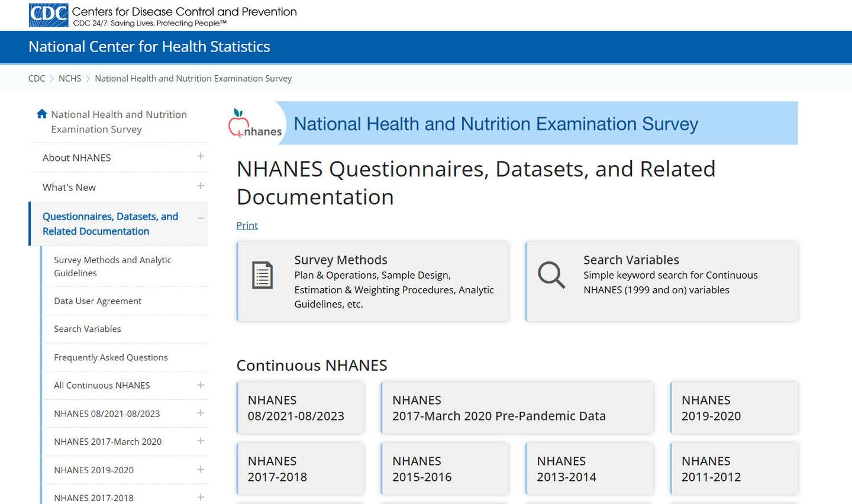852x504 pixels.
Task: Click the Search Variables magnifier icon
Action: point(551,275)
